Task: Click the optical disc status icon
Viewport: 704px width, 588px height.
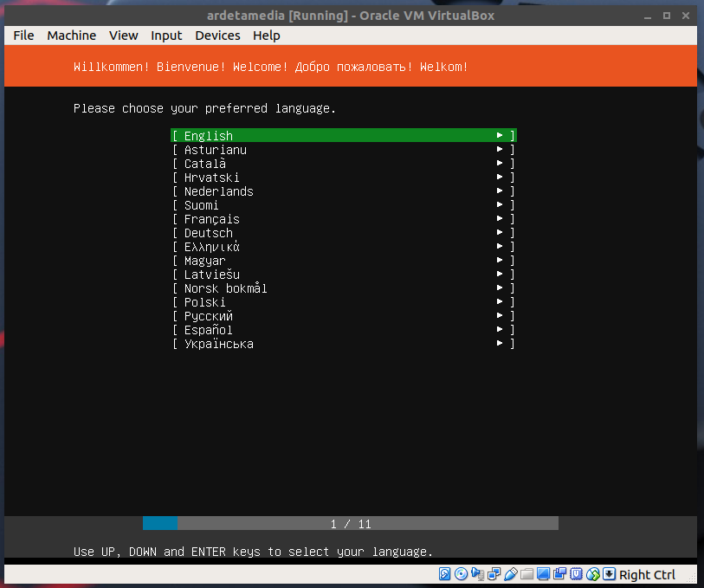Action: pyautogui.click(x=461, y=574)
